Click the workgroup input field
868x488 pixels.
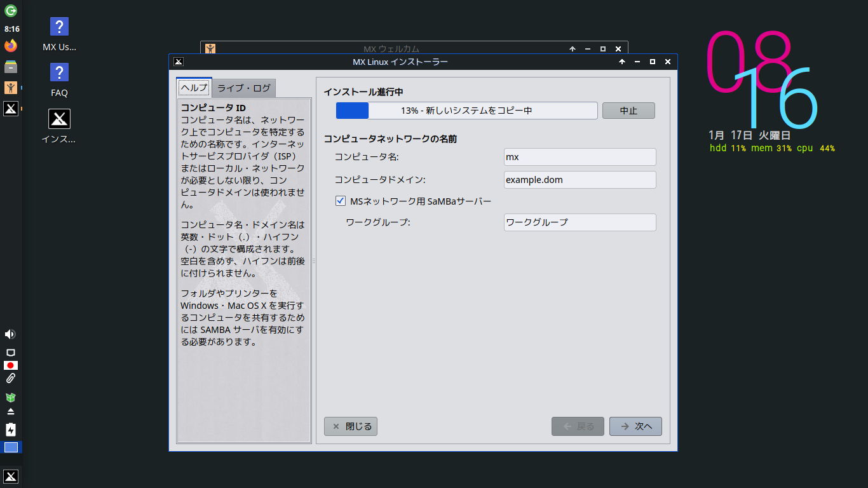580,222
